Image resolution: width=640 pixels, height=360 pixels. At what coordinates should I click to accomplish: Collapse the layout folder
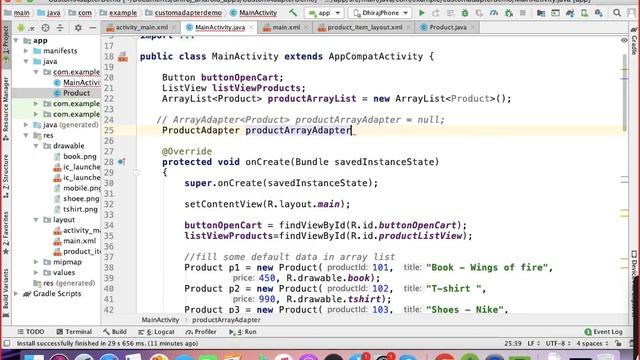(36, 220)
